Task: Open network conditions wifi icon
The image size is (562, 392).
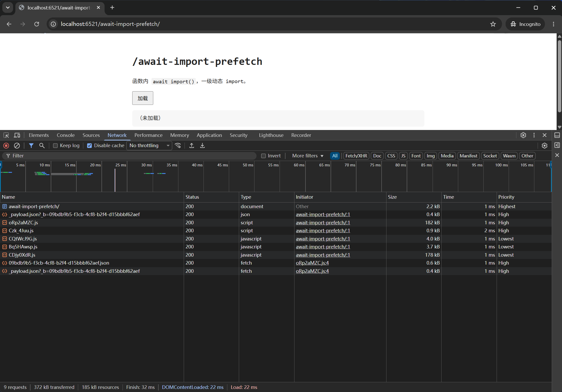Action: tap(178, 146)
